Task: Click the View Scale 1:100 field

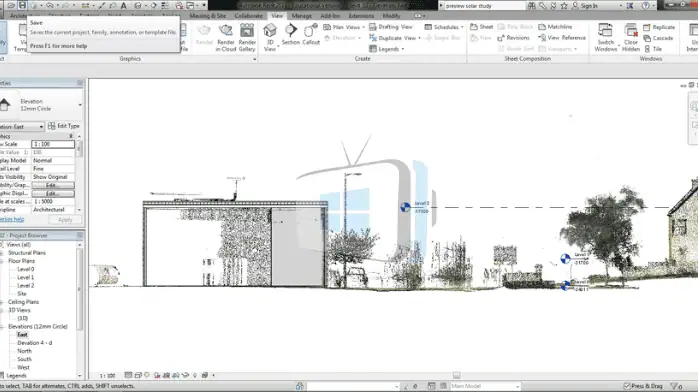Action: point(53,144)
